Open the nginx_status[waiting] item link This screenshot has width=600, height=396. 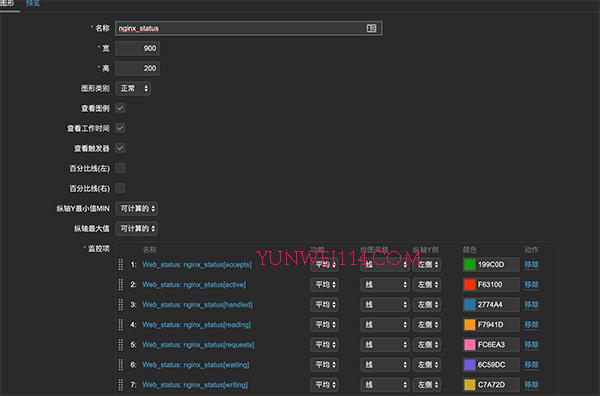[196, 365]
